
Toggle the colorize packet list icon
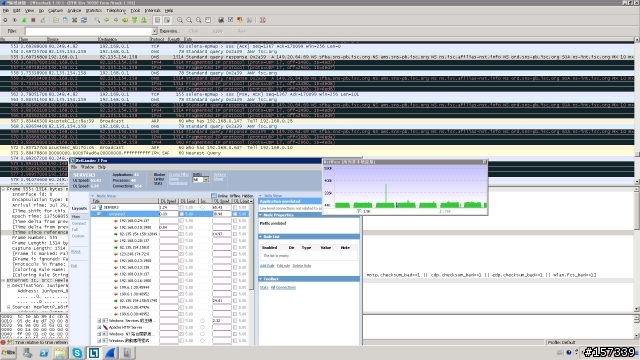pos(157,20)
